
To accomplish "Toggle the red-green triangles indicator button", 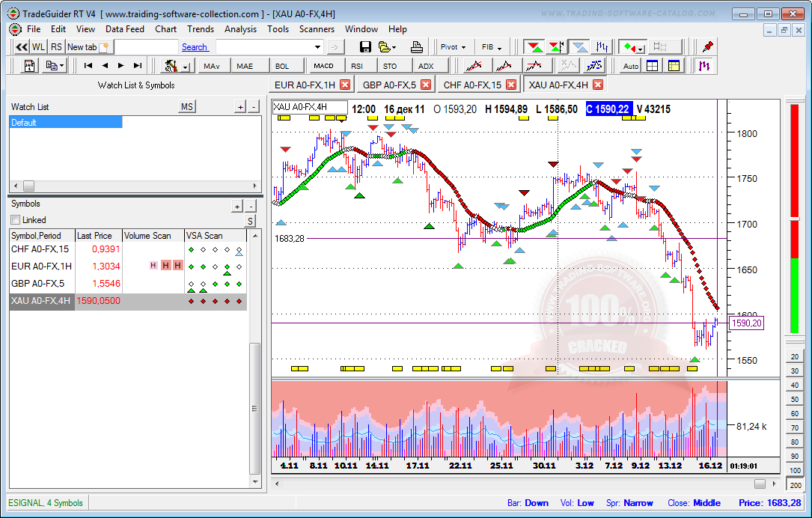I will pyautogui.click(x=534, y=47).
